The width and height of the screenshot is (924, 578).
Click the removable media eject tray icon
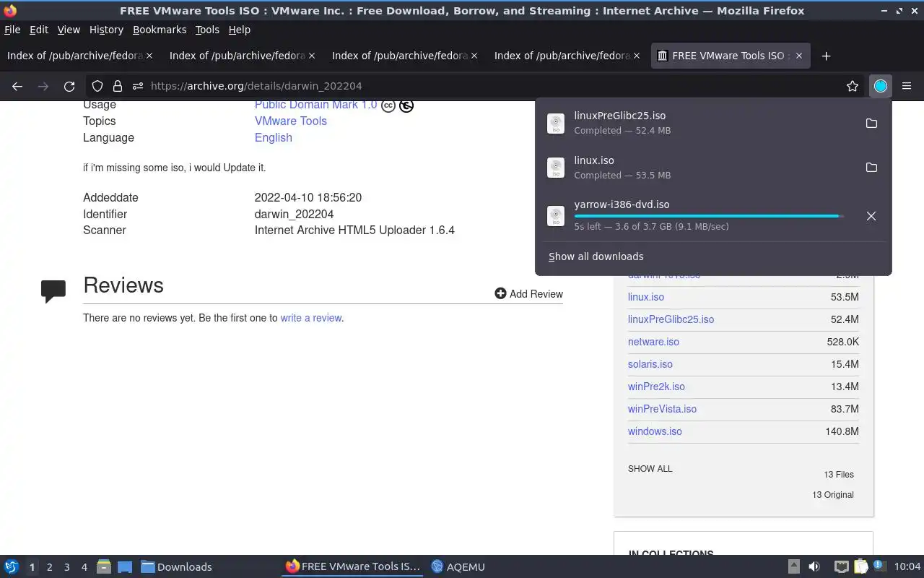793,566
